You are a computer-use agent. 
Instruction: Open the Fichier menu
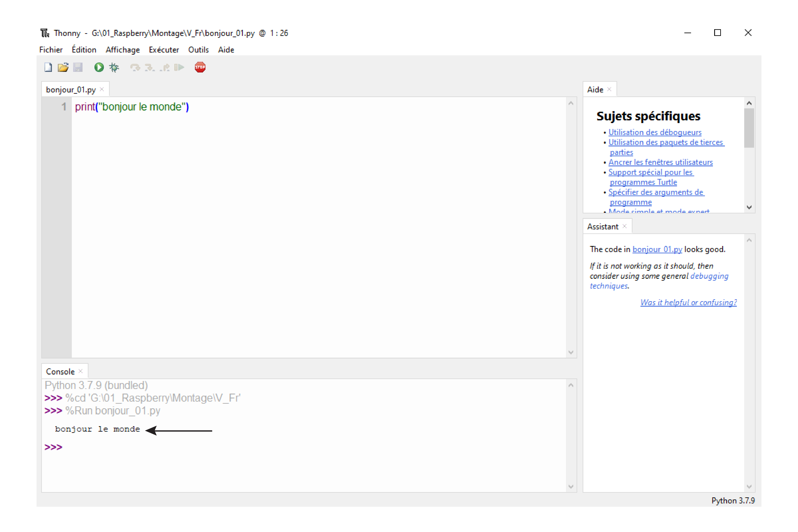(51, 50)
